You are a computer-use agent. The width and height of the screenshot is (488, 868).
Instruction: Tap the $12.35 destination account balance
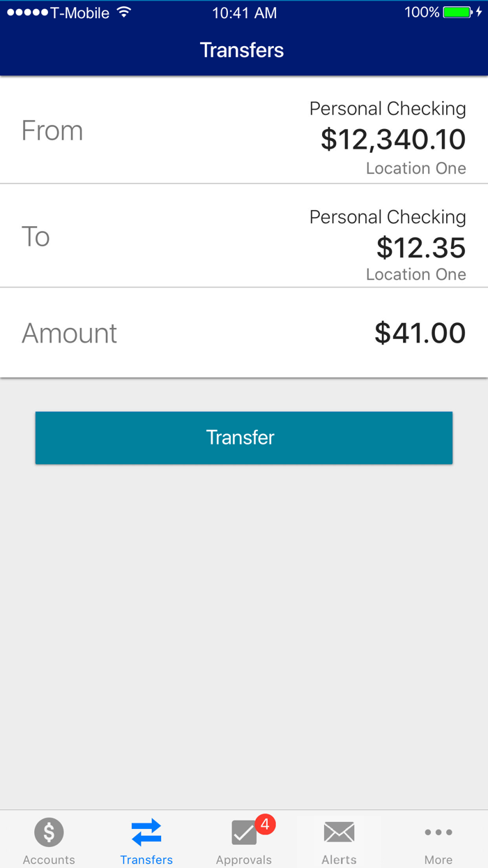click(x=421, y=248)
